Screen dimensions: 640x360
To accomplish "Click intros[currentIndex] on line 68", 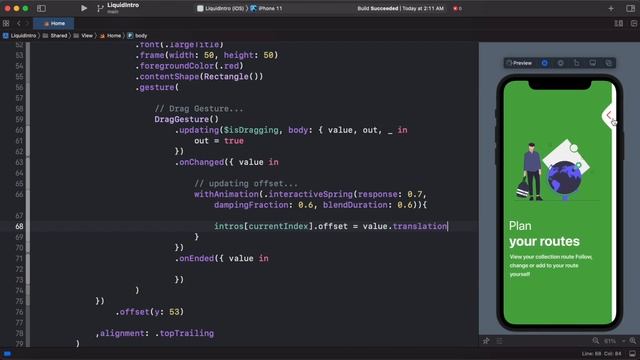I will [263, 227].
